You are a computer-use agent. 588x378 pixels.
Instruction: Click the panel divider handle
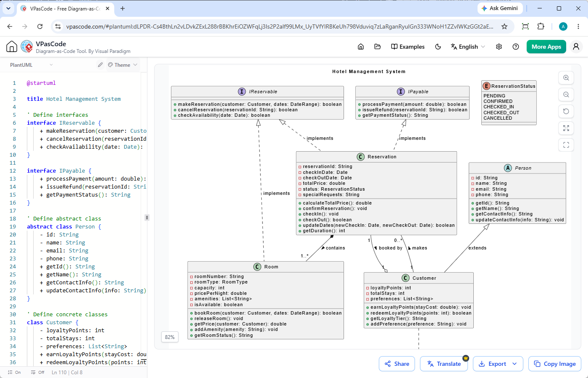(x=147, y=218)
